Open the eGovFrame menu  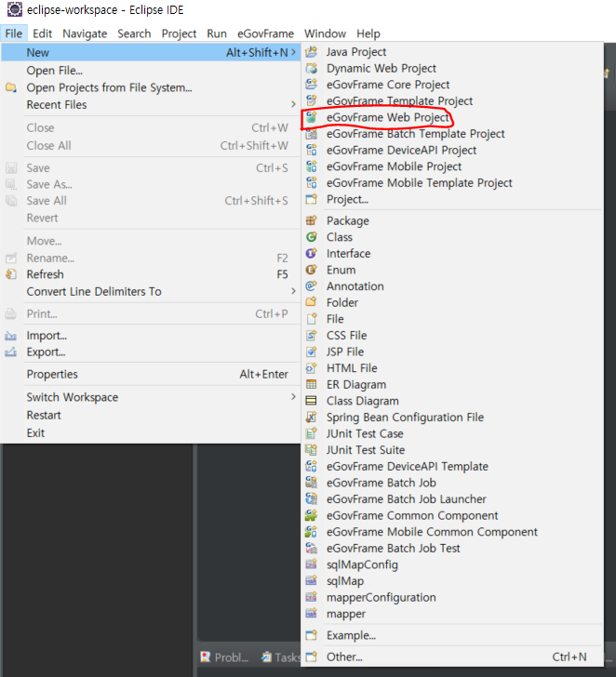coord(265,33)
